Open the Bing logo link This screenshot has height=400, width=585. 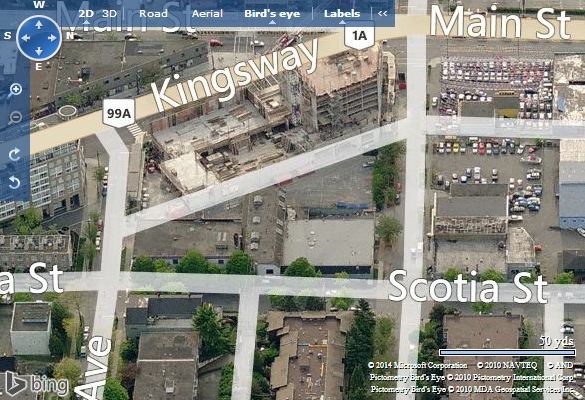click(37, 384)
